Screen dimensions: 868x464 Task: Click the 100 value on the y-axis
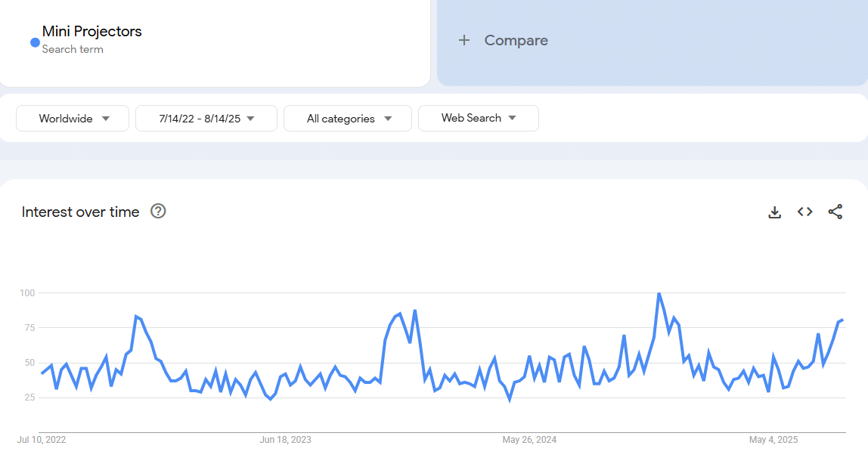pos(27,292)
